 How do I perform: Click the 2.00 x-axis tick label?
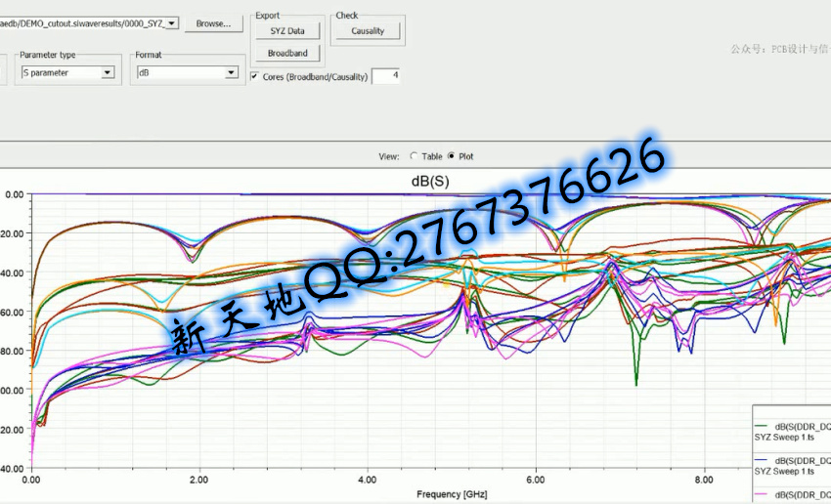point(199,481)
